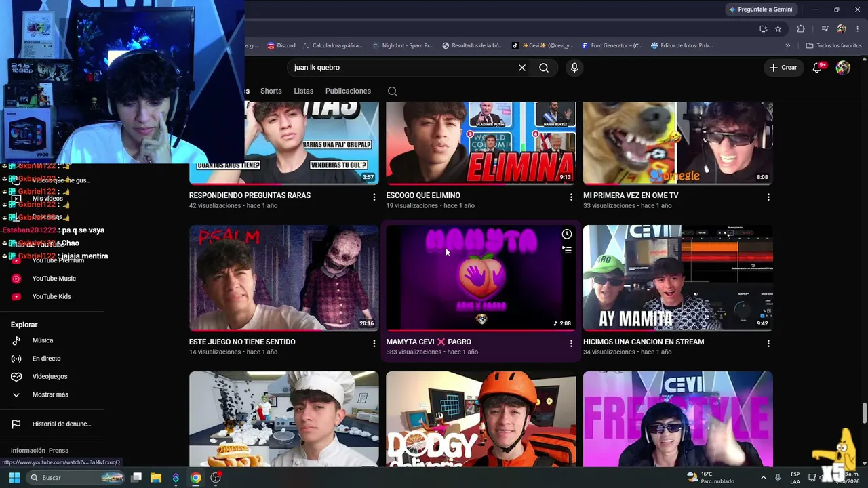Open Discord bookmark
Screen dimensions: 868x488
[x=281, y=45]
